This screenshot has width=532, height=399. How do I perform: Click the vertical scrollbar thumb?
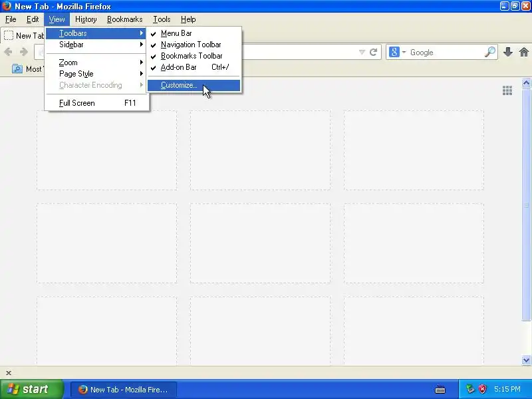[526, 204]
